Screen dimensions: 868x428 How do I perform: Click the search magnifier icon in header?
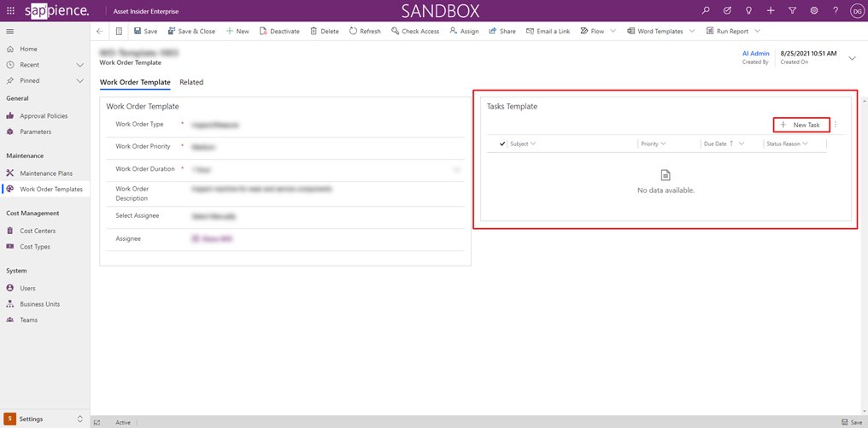(706, 11)
